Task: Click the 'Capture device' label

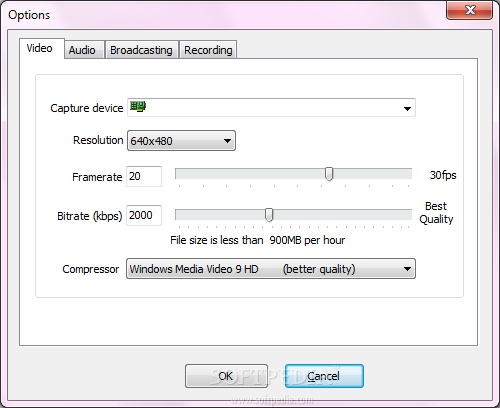Action: tap(87, 108)
